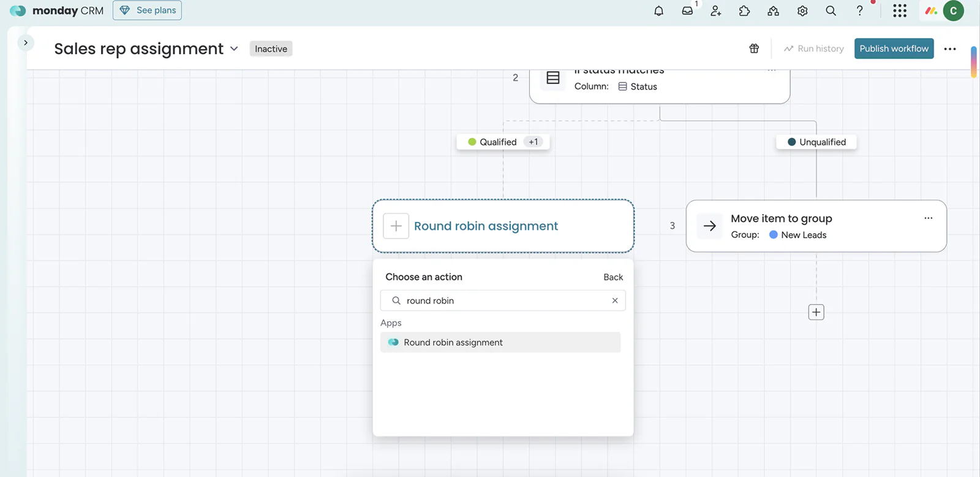This screenshot has width=980, height=477.
Task: Expand the left sidebar chevron
Action: pyautogui.click(x=25, y=43)
